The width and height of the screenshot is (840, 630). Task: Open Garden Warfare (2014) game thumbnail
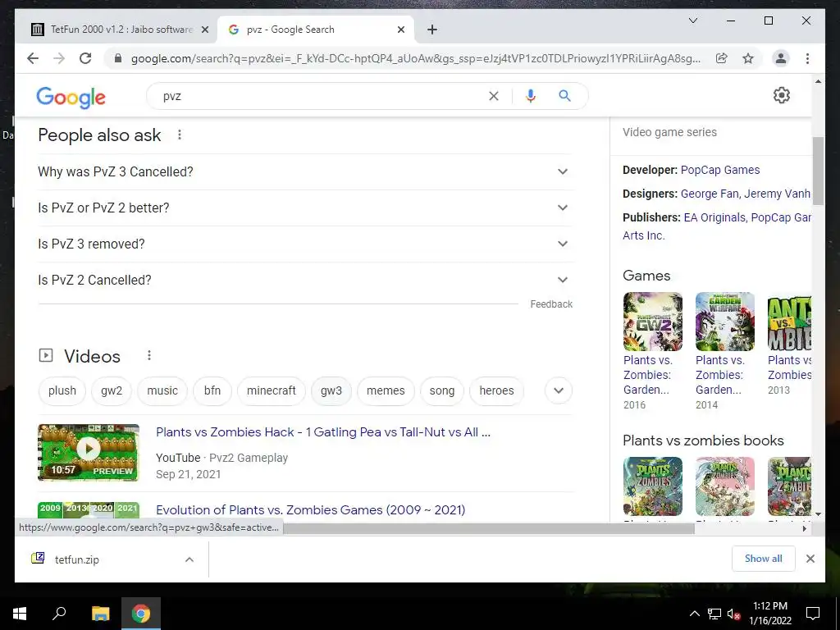[x=725, y=322]
